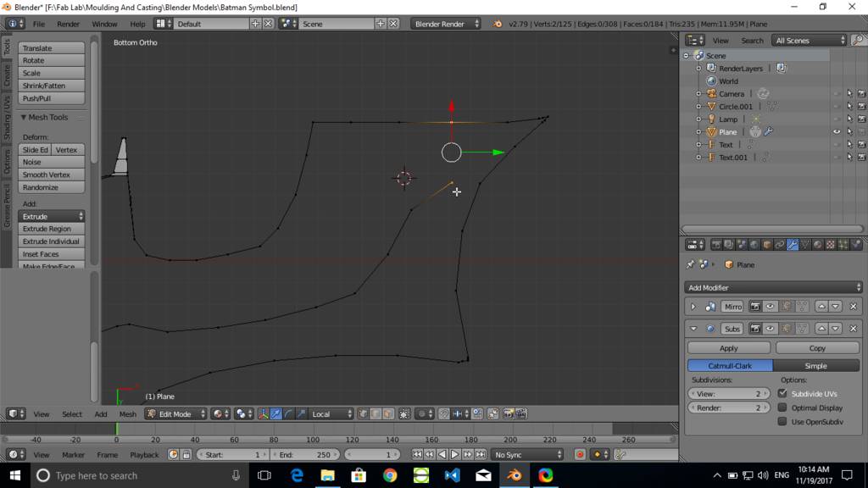Open the Window menu
The height and width of the screenshot is (488, 868).
[104, 24]
